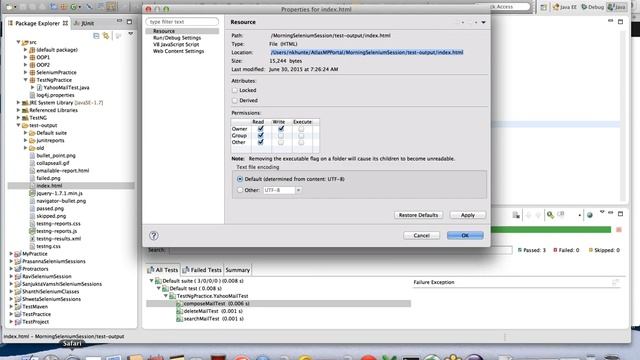
Task: Uncheck Owner Read permission
Action: coord(260,129)
